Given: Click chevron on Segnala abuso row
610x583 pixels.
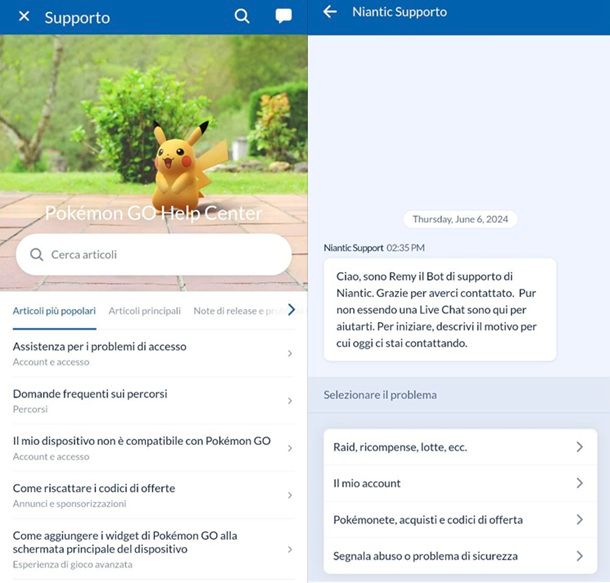Looking at the screenshot, I should point(580,556).
